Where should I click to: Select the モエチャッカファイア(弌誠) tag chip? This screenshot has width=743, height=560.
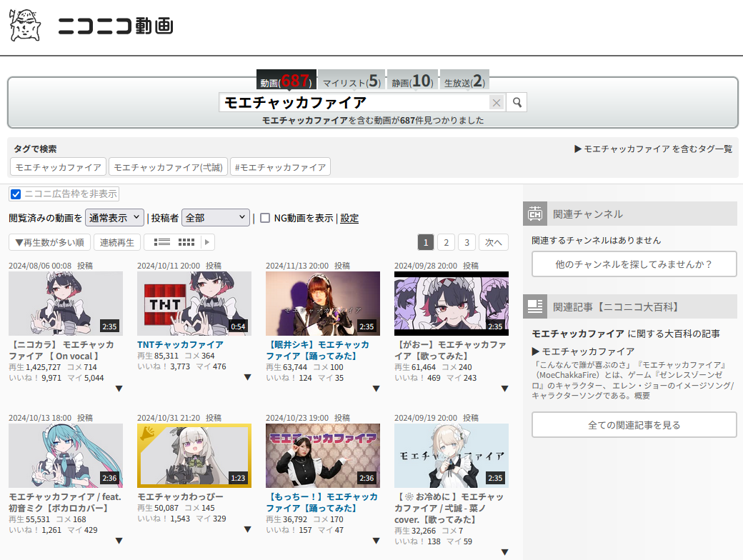point(168,166)
